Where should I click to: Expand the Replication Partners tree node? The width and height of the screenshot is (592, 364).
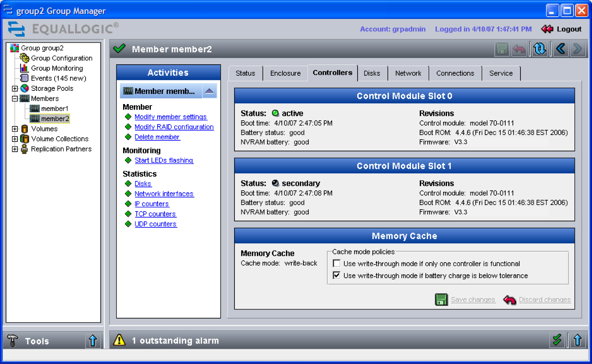(15, 149)
